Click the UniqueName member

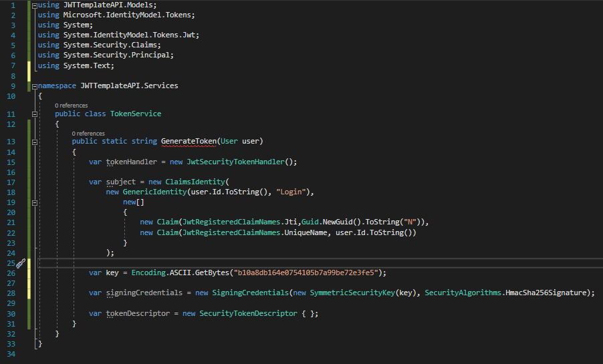point(306,232)
